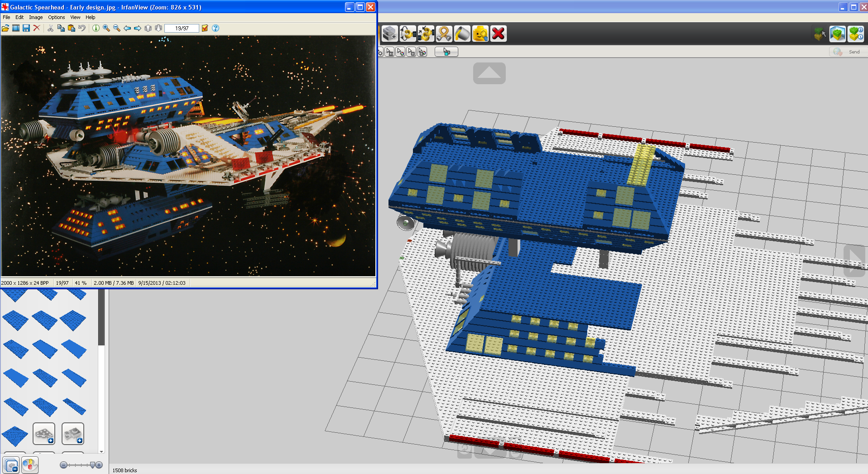
Task: Click the Send button
Action: pyautogui.click(x=848, y=52)
